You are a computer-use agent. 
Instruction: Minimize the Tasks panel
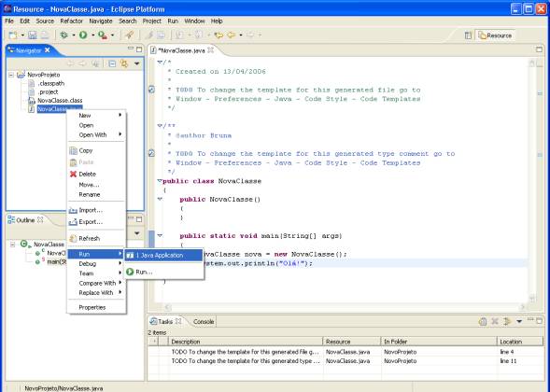(x=530, y=320)
